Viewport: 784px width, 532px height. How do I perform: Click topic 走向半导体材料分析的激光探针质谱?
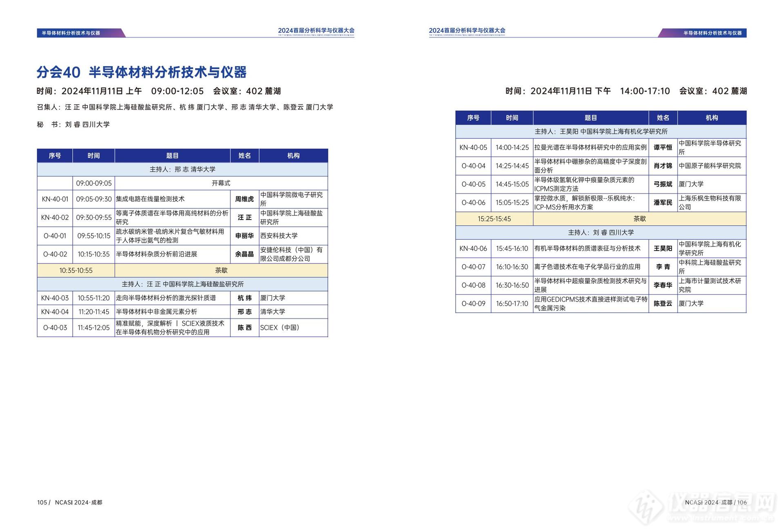[x=166, y=298]
